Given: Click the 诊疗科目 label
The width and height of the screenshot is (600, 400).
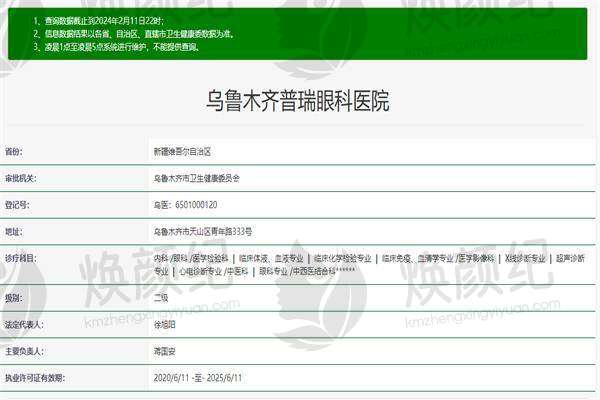Looking at the screenshot, I should point(21,258).
